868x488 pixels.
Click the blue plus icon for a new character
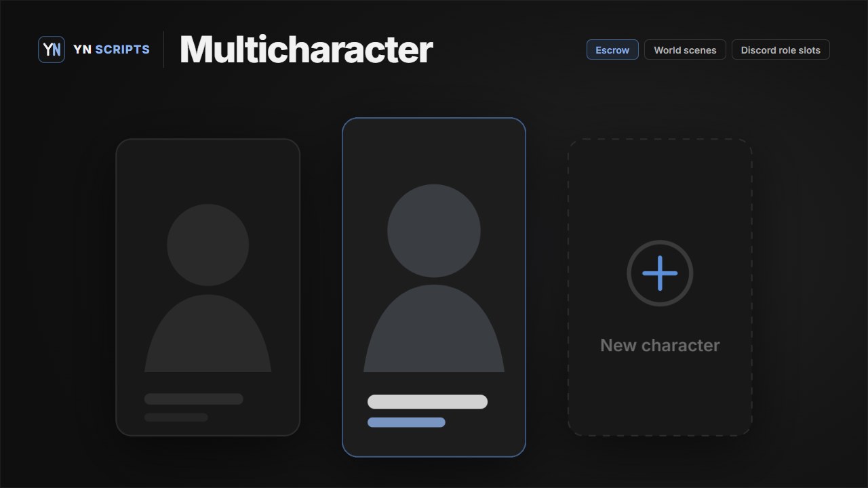[x=660, y=273]
